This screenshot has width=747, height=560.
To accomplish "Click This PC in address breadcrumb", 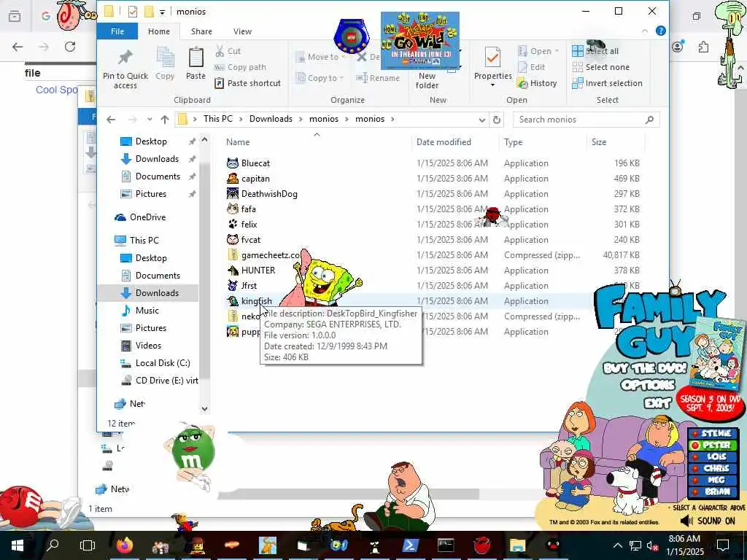I will pos(218,119).
